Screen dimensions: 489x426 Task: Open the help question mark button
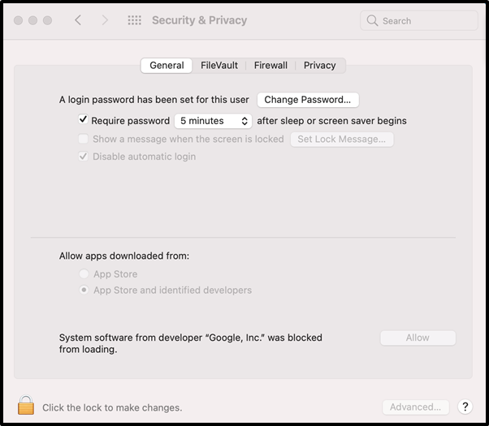click(465, 406)
